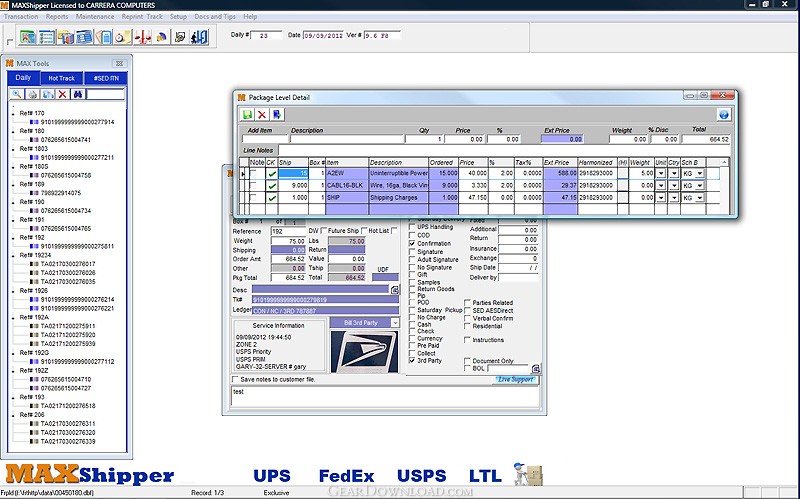Close the MAX Tools panel
Image resolution: width=800 pixels, height=499 pixels.
(119, 63)
